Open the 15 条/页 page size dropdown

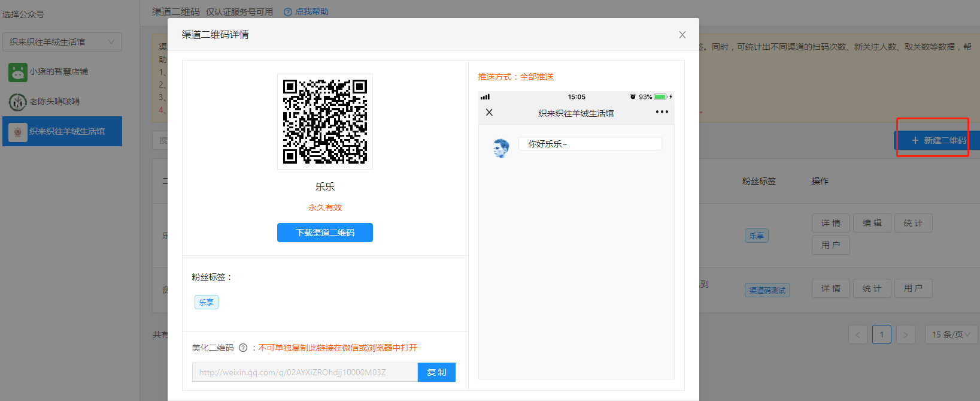[x=951, y=334]
